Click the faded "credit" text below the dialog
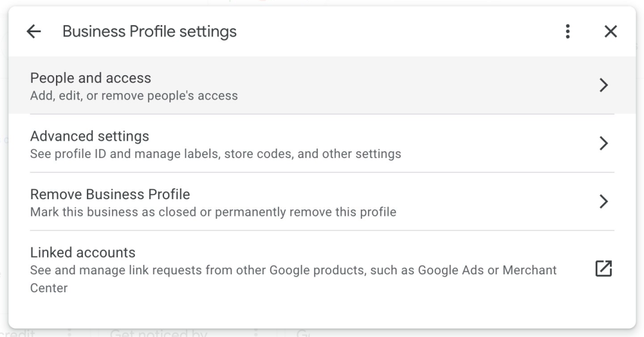This screenshot has height=337, width=644. [17, 333]
